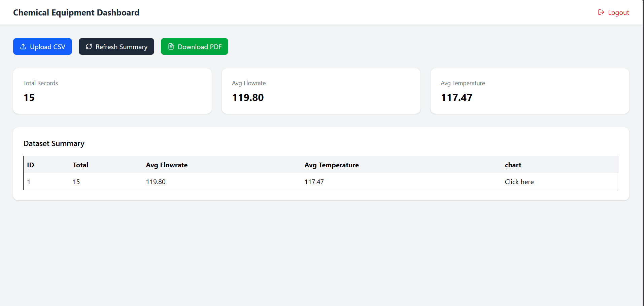Click the refresh arrows icon
The image size is (644, 306).
click(89, 46)
